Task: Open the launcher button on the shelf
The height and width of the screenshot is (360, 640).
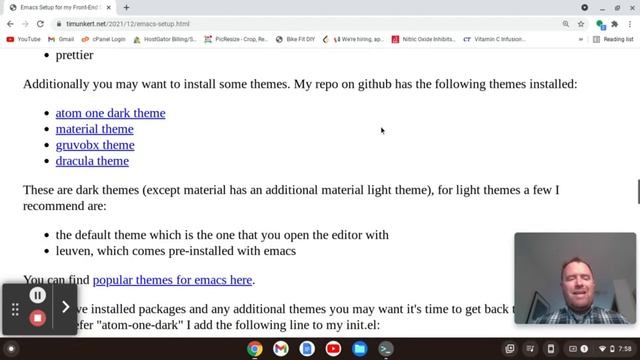Action: [11, 349]
